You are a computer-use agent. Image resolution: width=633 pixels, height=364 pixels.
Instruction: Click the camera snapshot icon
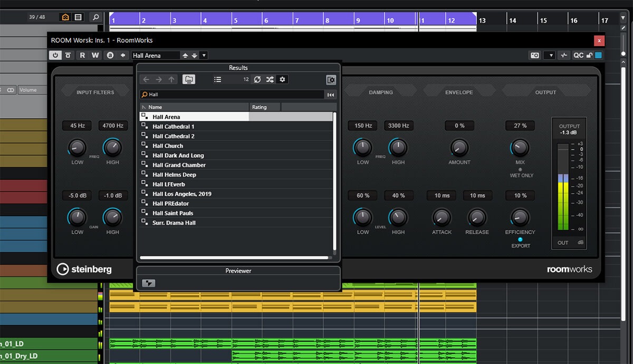click(x=535, y=55)
